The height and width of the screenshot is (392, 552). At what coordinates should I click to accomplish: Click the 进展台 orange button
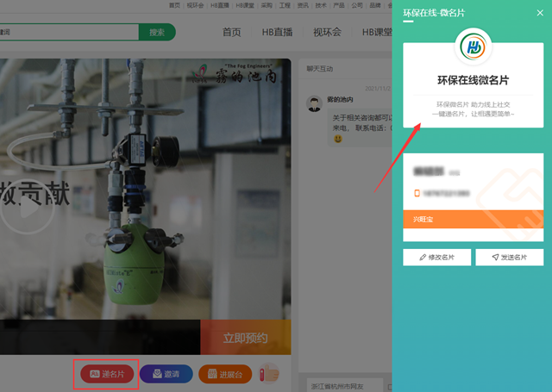tap(225, 374)
